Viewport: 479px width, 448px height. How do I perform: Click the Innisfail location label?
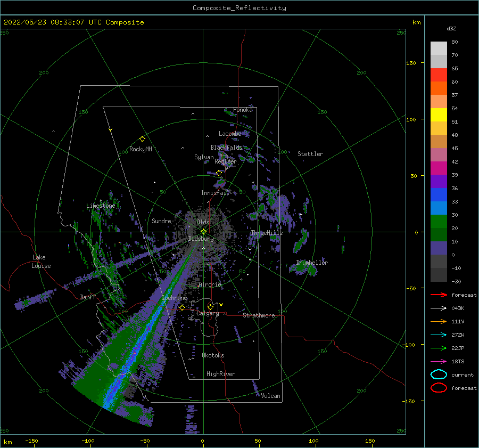pos(215,193)
